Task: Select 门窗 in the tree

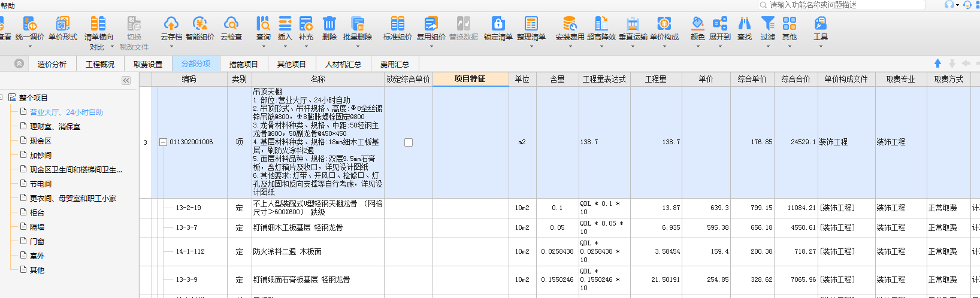Action: coord(37,241)
